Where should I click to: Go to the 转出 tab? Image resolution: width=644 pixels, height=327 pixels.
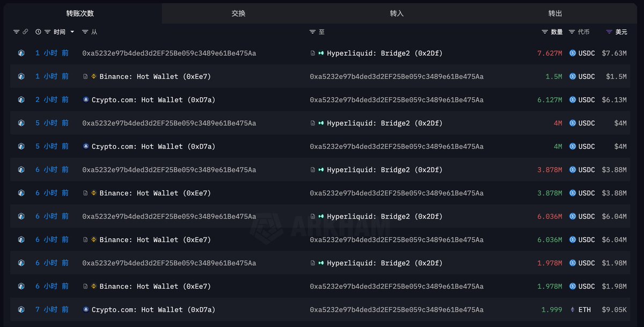[x=555, y=13]
